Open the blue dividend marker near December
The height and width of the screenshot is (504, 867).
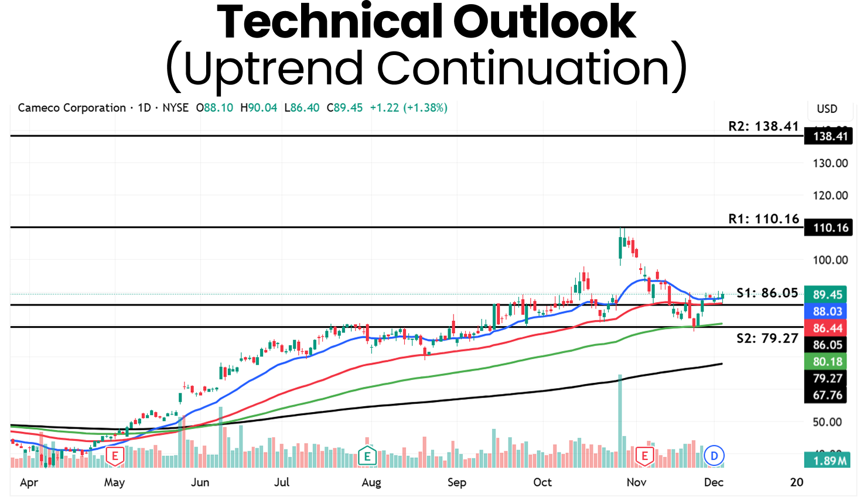tap(714, 455)
